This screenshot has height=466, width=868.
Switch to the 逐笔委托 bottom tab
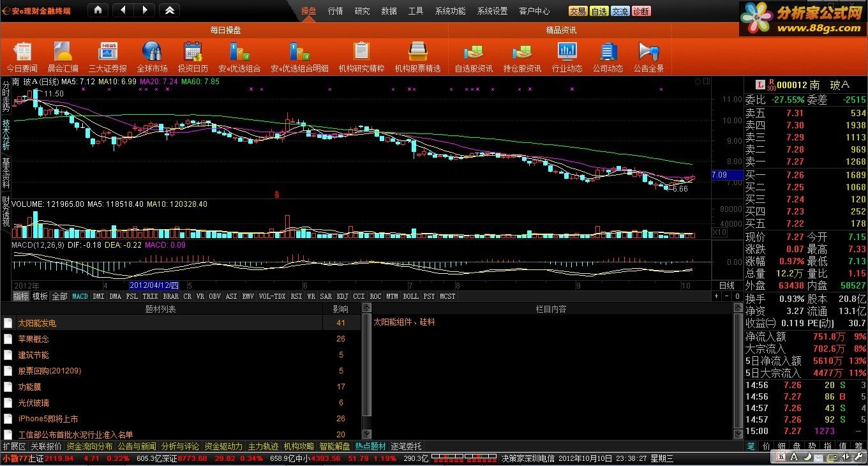point(406,446)
